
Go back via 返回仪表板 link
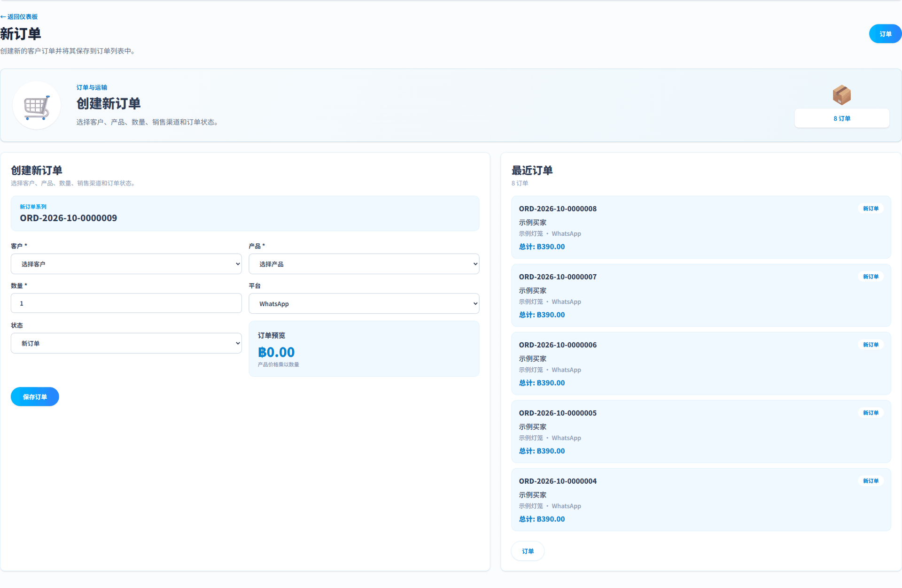(19, 16)
